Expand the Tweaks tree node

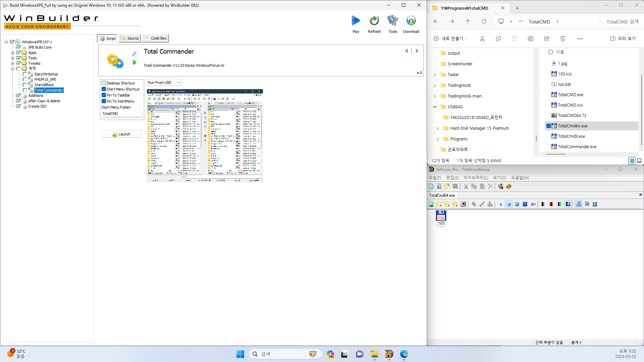(x=12, y=63)
